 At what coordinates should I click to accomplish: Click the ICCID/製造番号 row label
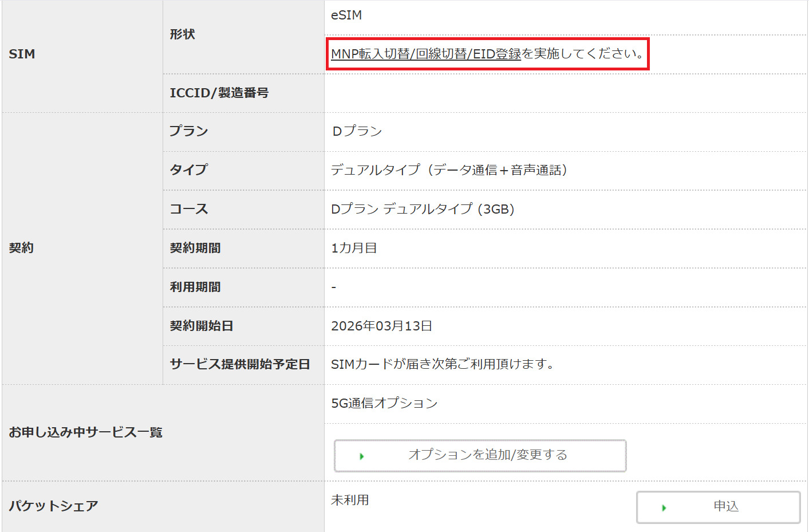pos(219,93)
